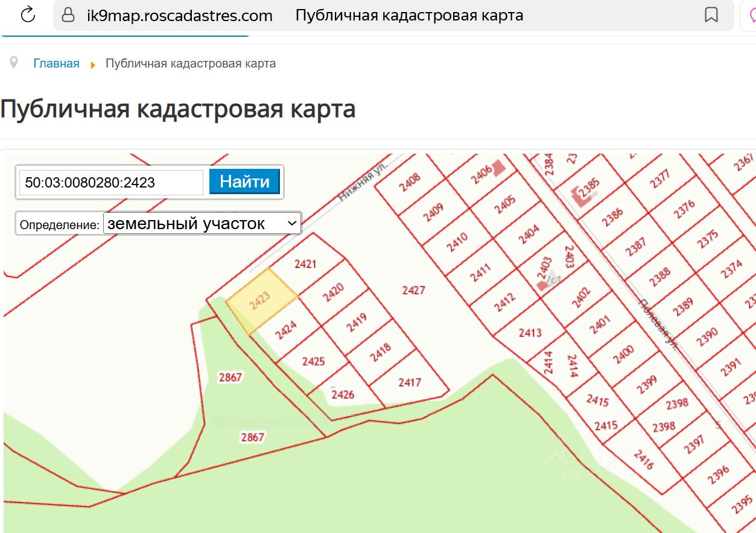This screenshot has width=756, height=533.
Task: Reload the page with the refresh icon
Action: point(28,15)
